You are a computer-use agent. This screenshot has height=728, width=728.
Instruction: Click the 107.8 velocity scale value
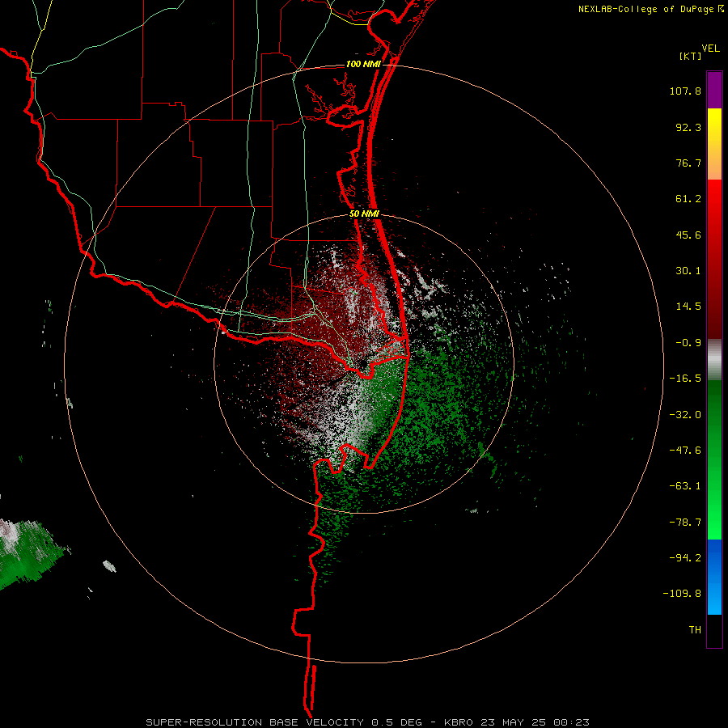pos(685,91)
